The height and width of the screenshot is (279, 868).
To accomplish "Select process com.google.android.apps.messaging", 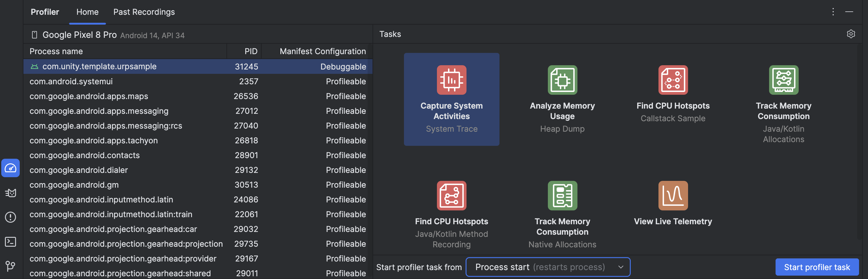I will (x=198, y=111).
